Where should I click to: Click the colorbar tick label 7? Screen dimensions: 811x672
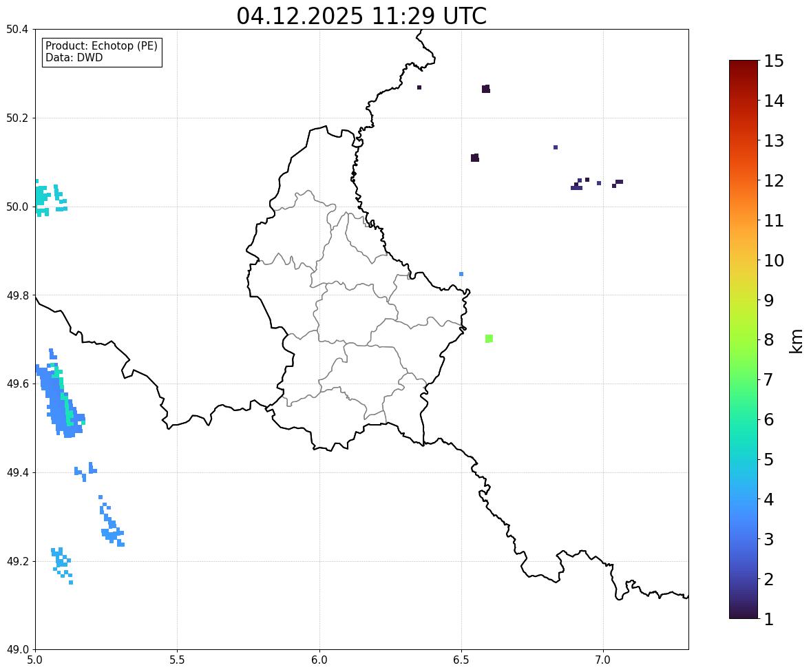[x=769, y=379]
